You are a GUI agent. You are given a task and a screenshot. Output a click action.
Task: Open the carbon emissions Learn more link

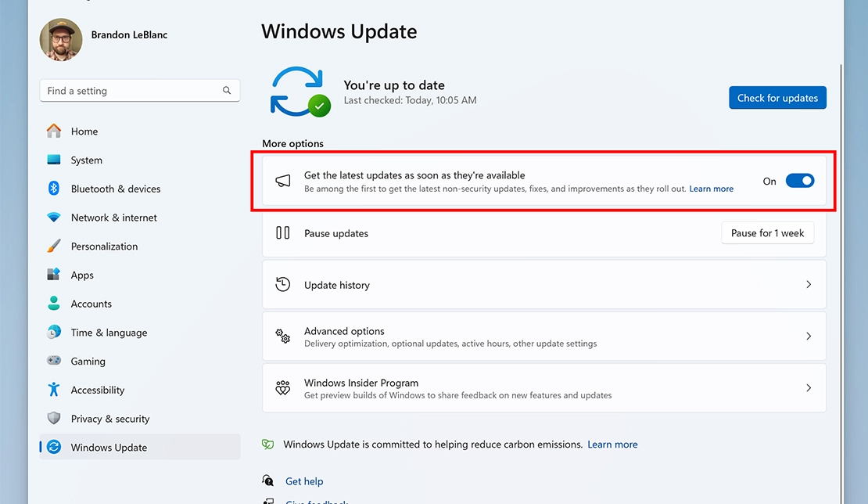pos(612,444)
